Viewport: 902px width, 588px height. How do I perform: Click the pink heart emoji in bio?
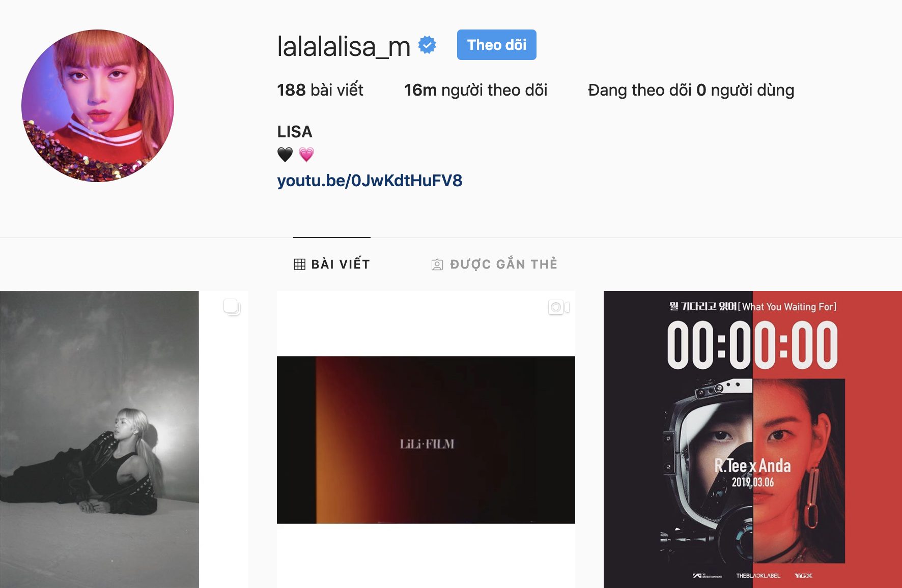pos(306,155)
